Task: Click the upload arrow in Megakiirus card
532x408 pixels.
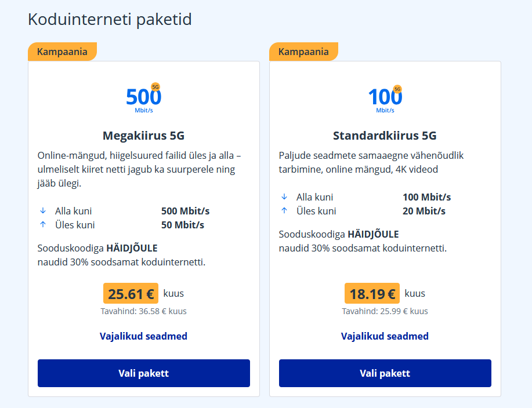Action: coord(42,225)
